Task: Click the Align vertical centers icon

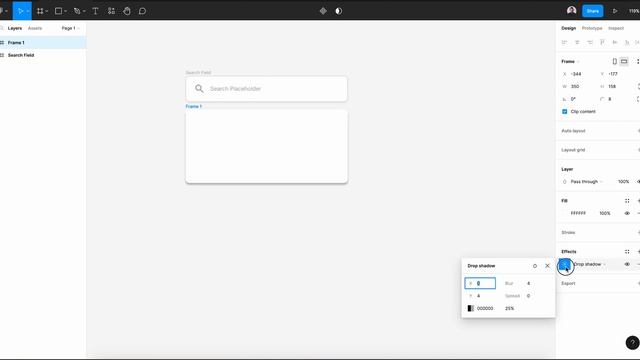Action: 615,42
